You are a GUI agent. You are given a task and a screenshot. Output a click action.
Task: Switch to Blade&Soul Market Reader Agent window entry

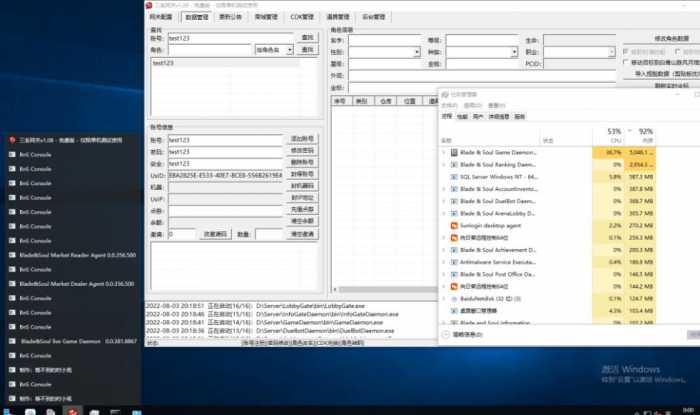click(x=72, y=255)
